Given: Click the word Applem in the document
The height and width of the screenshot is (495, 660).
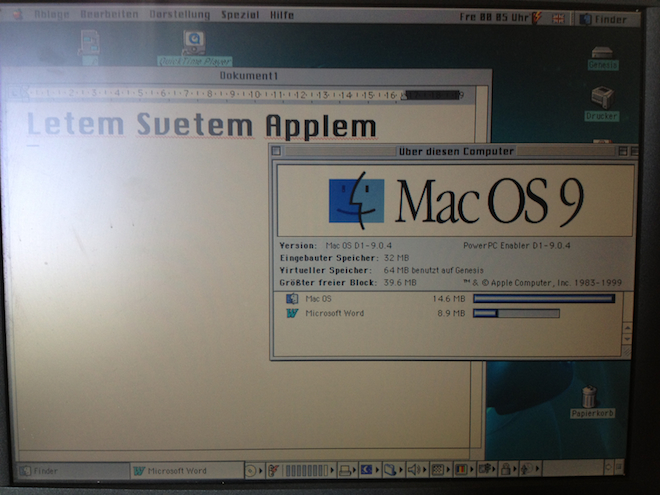Looking at the screenshot, I should (321, 126).
